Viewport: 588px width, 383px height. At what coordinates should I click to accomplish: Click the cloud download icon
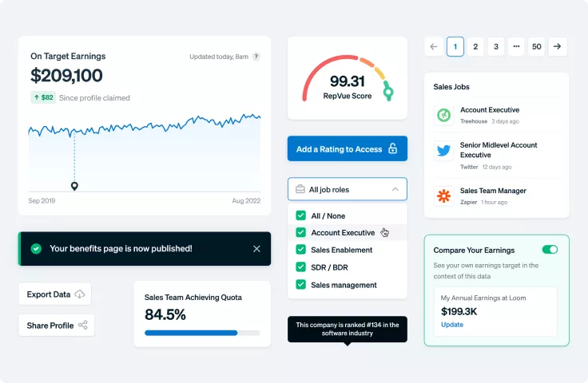point(80,294)
